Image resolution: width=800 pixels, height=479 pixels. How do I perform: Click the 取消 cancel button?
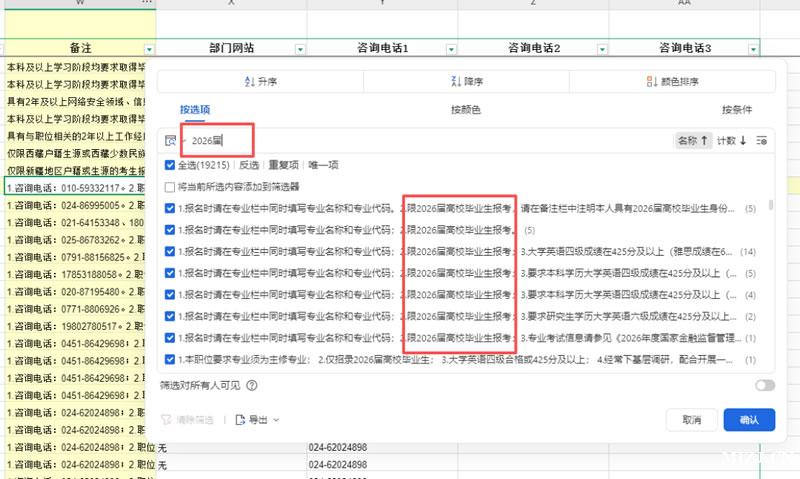(x=691, y=420)
